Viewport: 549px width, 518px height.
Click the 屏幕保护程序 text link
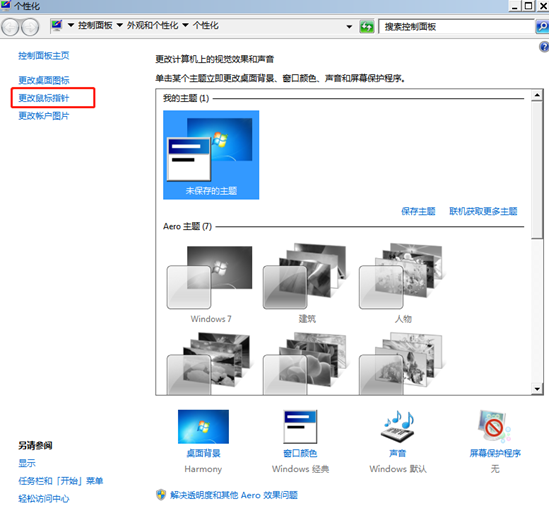tap(495, 453)
